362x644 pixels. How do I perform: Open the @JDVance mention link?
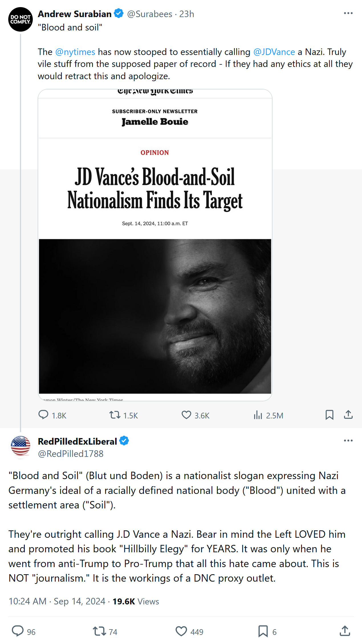tap(274, 52)
